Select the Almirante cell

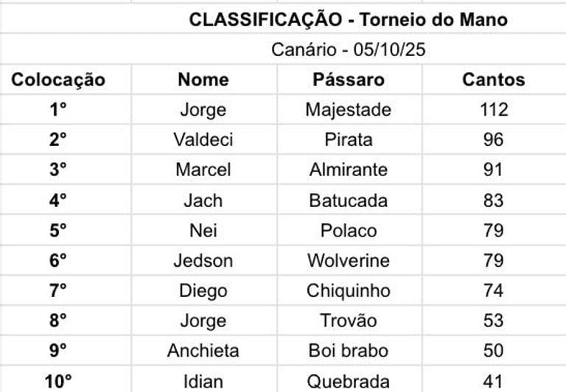(349, 169)
